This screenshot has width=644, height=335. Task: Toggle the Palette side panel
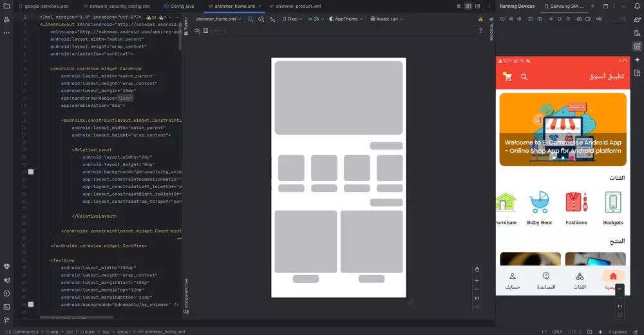pos(186,26)
